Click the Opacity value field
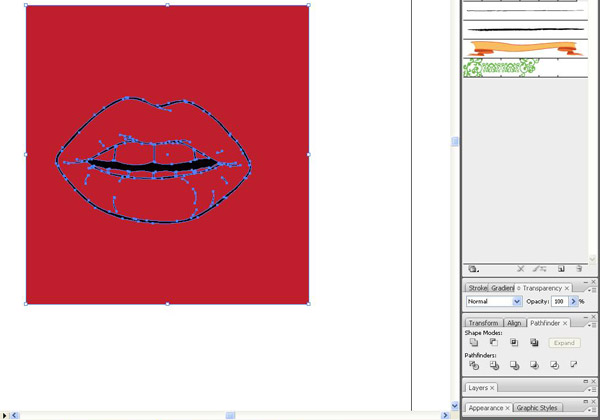The image size is (600, 420). pos(559,301)
